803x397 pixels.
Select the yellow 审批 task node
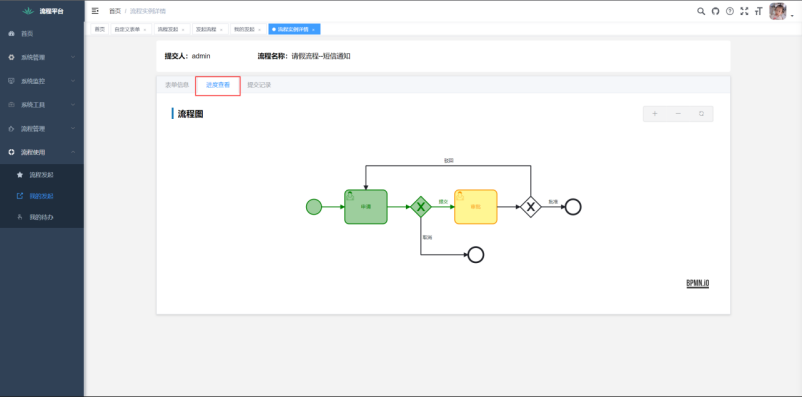(476, 207)
